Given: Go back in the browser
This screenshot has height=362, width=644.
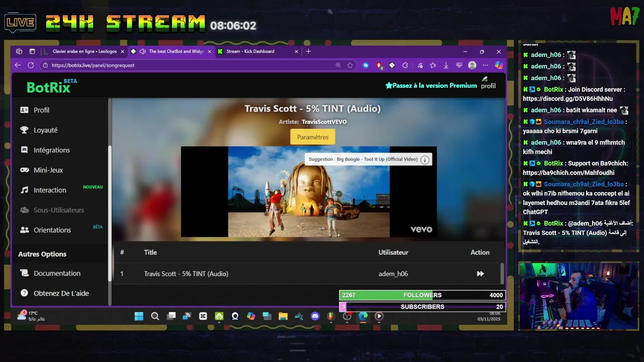Looking at the screenshot, I should pyautogui.click(x=18, y=65).
